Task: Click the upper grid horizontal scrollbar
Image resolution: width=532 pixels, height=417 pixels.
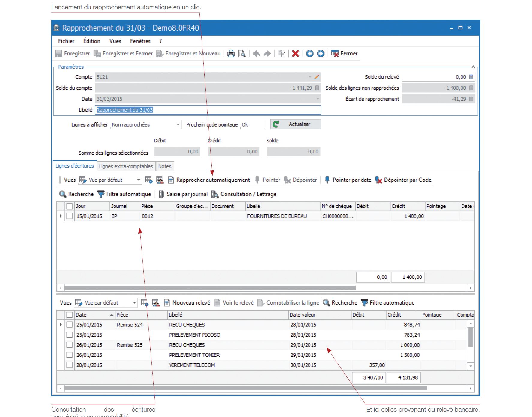Action: click(x=210, y=288)
